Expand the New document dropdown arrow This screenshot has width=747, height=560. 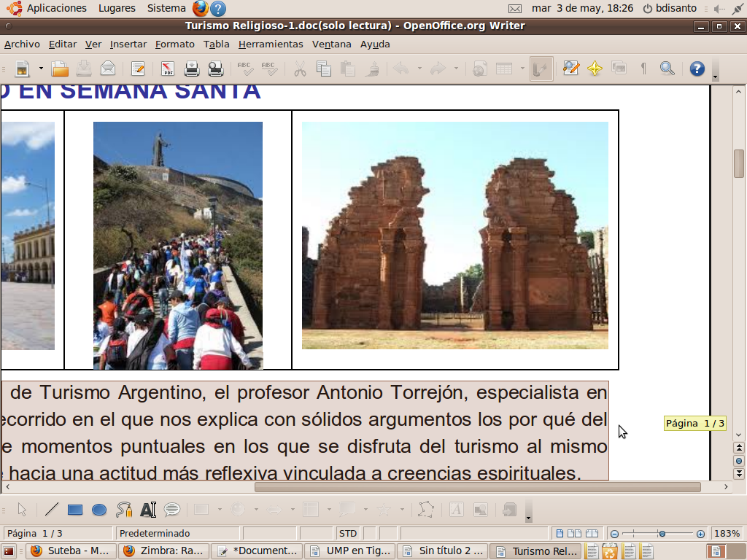pyautogui.click(x=41, y=69)
